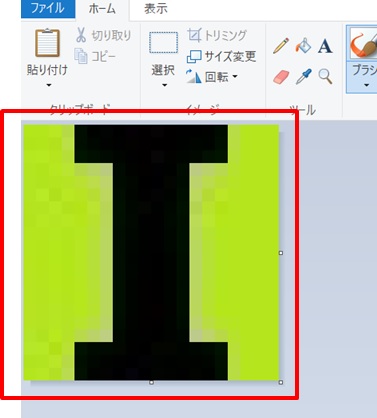Click the canvas bottom-right corner handle

[x=281, y=382]
